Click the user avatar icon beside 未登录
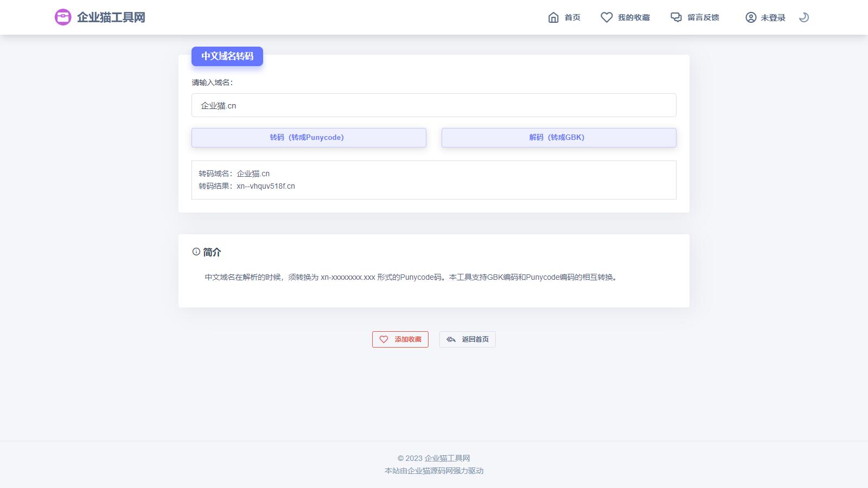The image size is (868, 488). click(x=751, y=17)
